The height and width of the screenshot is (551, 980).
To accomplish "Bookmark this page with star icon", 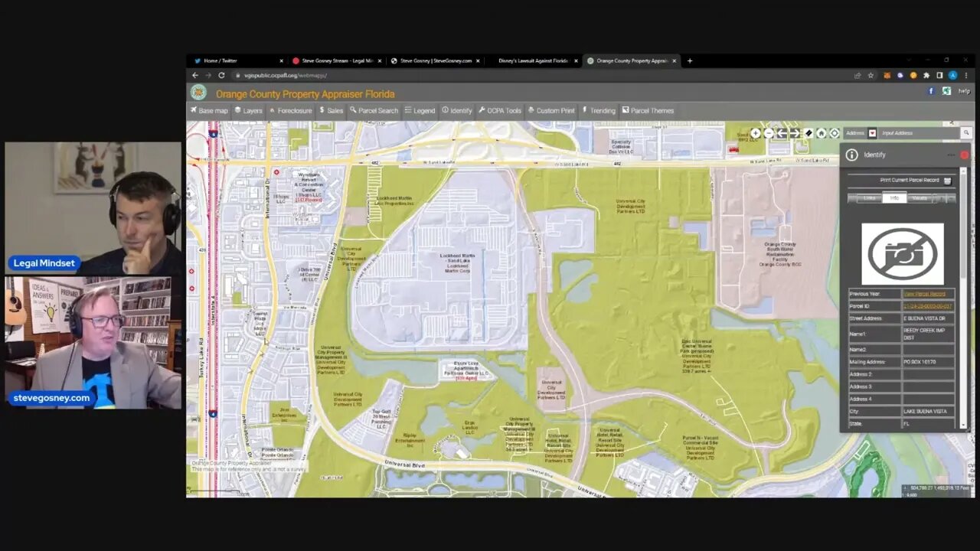I will (871, 76).
